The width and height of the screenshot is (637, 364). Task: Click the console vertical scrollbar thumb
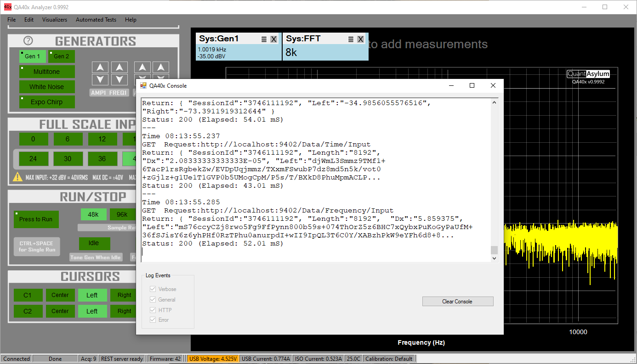(x=494, y=250)
